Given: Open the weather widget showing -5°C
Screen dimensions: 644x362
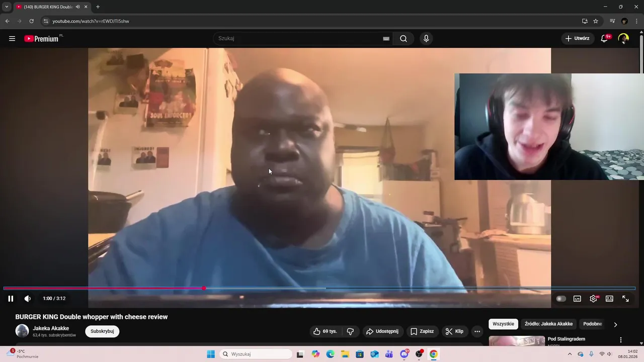Looking at the screenshot, I should pos(23,354).
